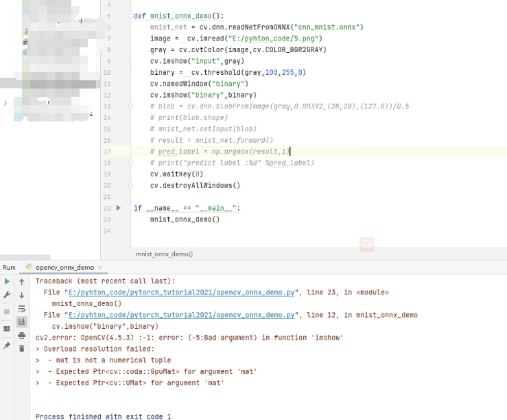Click the if __name__ == "__main__" line
Screen dimensions: 507x420
click(x=187, y=208)
